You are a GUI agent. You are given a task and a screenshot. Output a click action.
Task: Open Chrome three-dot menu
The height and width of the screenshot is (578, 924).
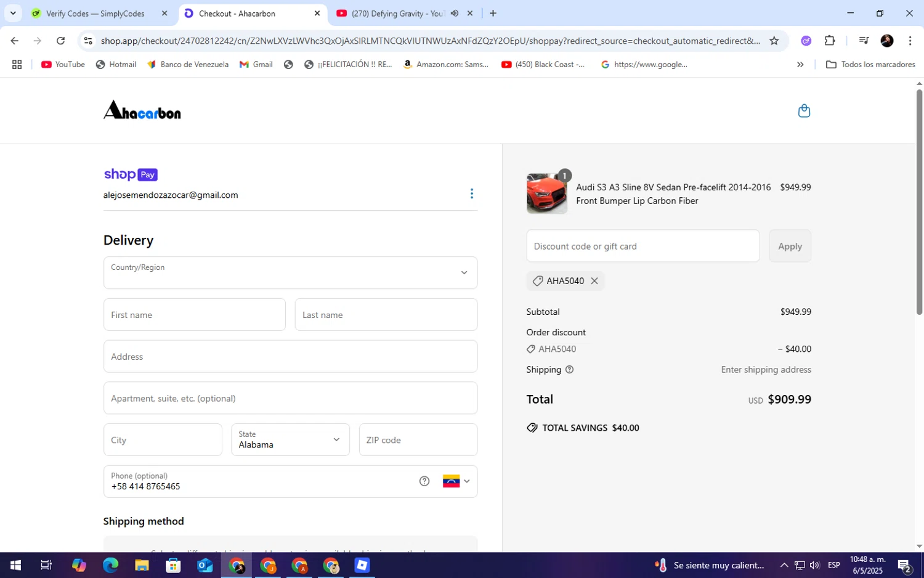pos(910,41)
